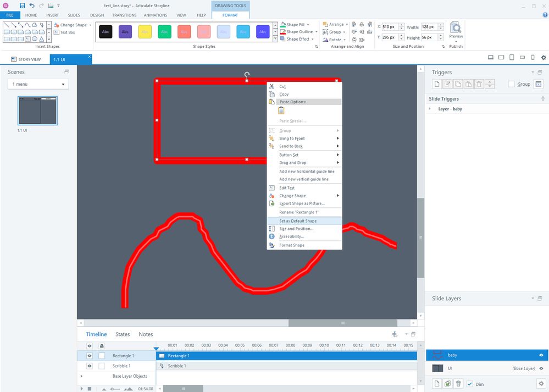Open the ANIMATIONS ribbon tab
This screenshot has width=549, height=392.
point(156,15)
